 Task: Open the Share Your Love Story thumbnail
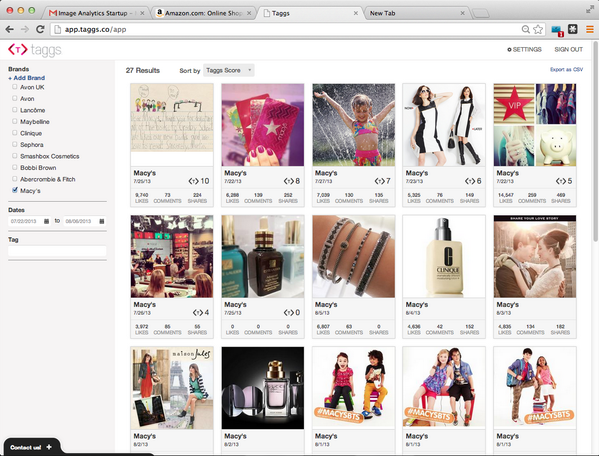click(535, 256)
